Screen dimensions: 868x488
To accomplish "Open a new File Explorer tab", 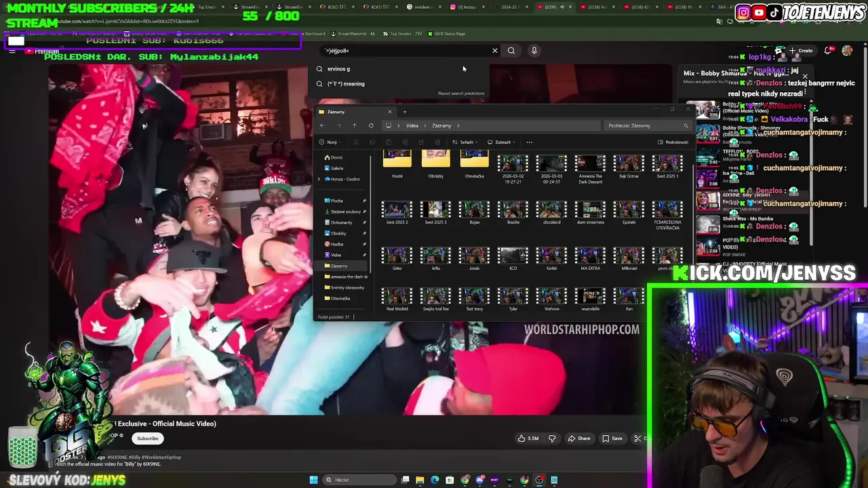I will pos(405,112).
